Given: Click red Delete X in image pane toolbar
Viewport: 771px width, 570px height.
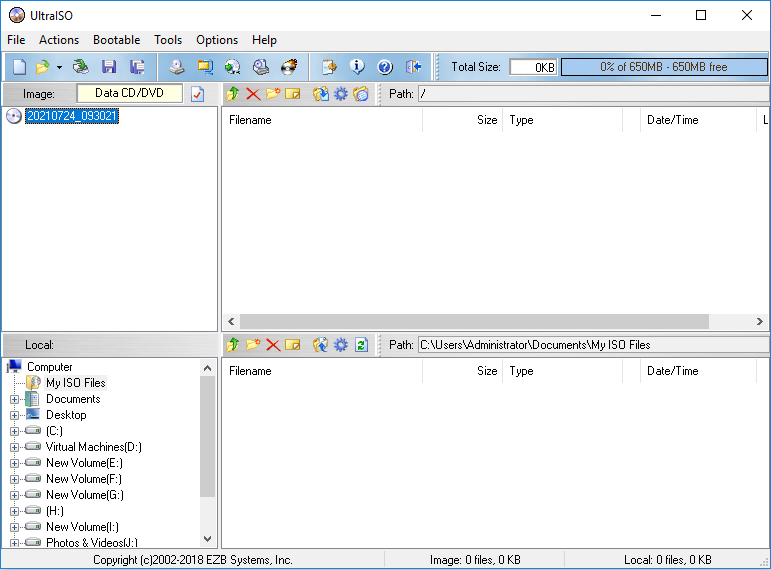Looking at the screenshot, I should click(x=253, y=93).
